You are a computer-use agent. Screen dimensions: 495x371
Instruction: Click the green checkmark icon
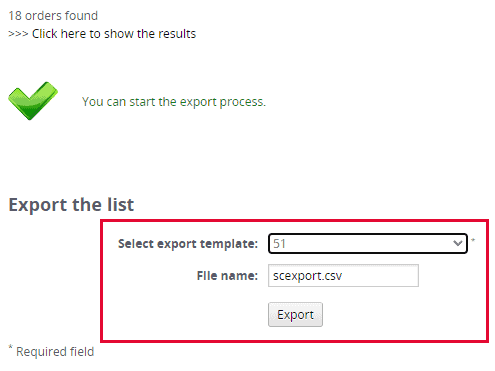33,101
